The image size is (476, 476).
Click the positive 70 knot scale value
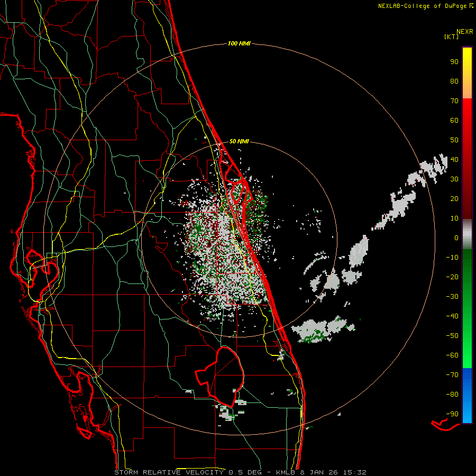pyautogui.click(x=454, y=101)
